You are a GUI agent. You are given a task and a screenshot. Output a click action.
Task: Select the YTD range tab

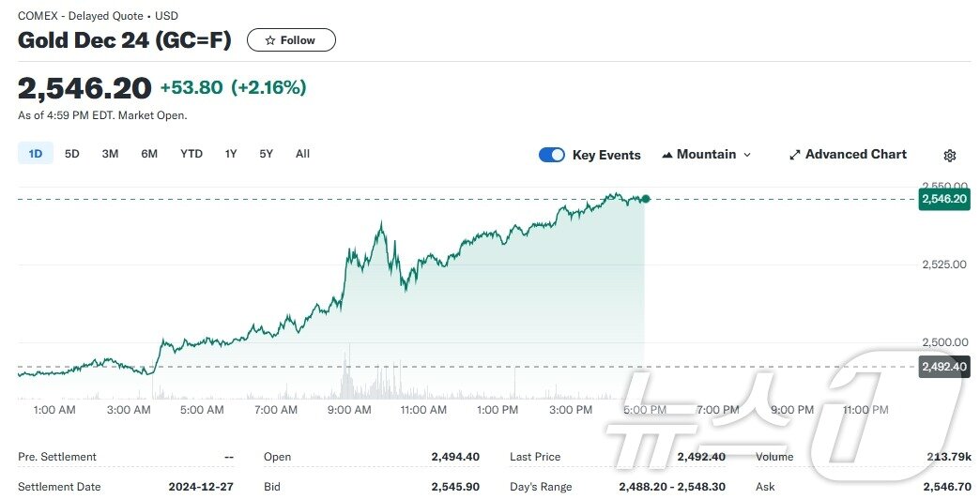pyautogui.click(x=191, y=154)
